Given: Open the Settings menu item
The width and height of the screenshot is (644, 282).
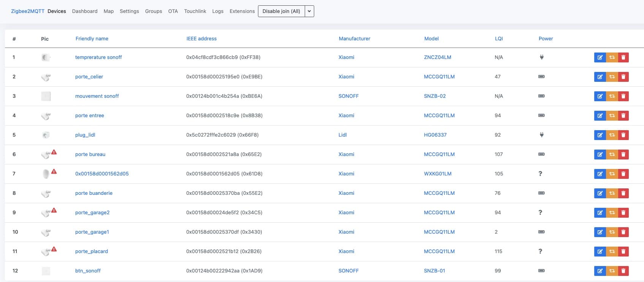Looking at the screenshot, I should (x=129, y=11).
